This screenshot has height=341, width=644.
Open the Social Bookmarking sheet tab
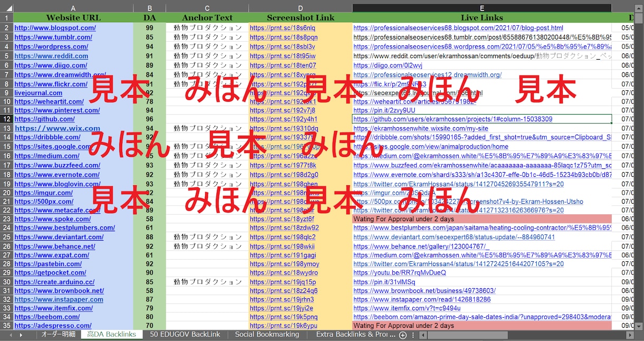click(x=267, y=335)
